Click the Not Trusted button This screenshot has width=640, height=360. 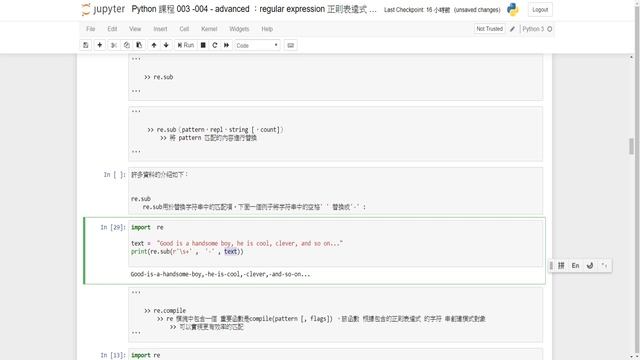[x=489, y=29]
